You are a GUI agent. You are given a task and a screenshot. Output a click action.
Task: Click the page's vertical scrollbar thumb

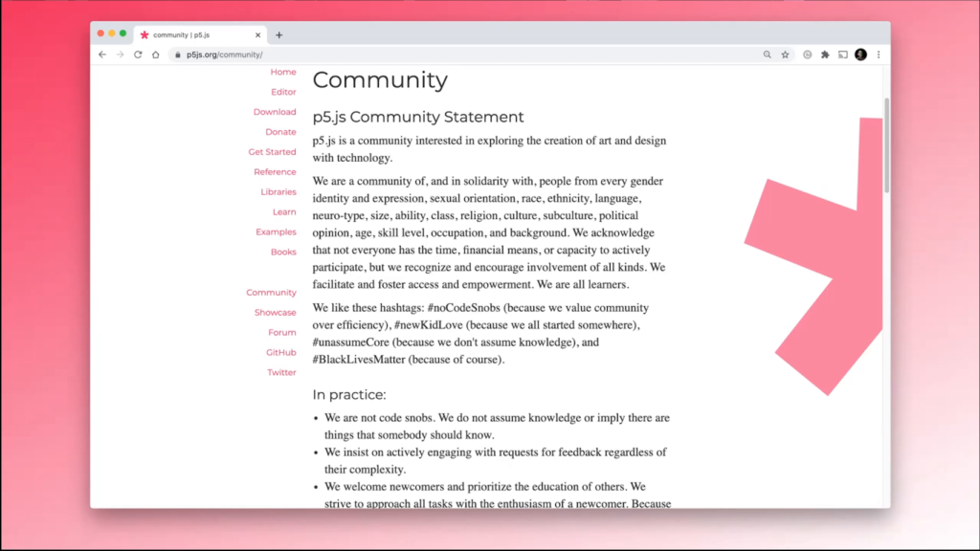(886, 145)
